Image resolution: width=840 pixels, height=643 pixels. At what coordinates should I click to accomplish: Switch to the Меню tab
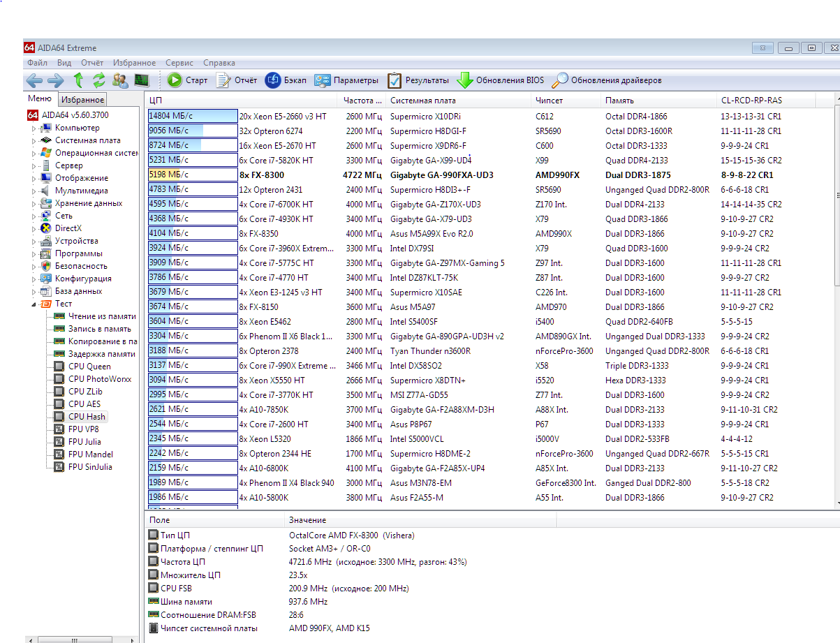click(39, 99)
